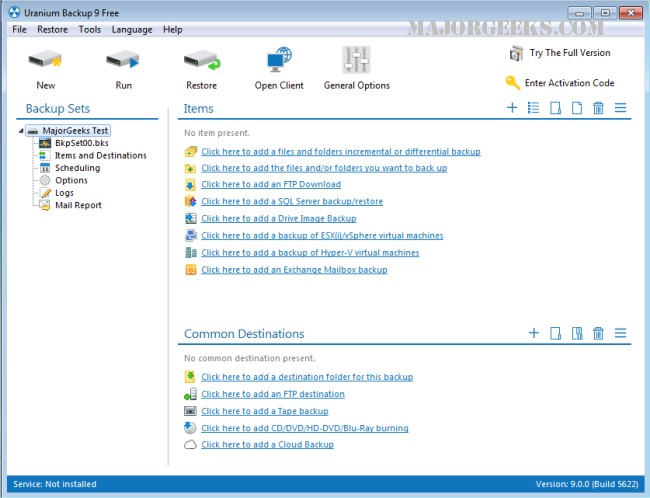This screenshot has width=650, height=498.
Task: Click link to add SQL Server backup/restore
Action: [292, 201]
